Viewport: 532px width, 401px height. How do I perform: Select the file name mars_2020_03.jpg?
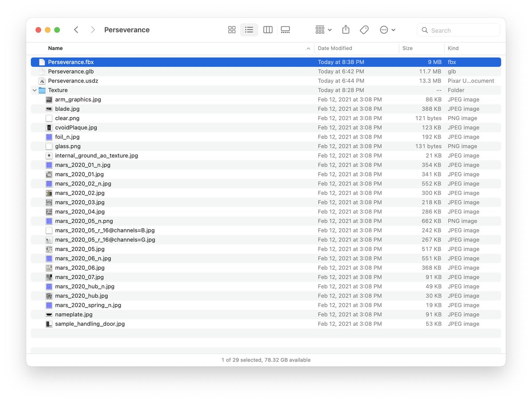click(x=80, y=202)
